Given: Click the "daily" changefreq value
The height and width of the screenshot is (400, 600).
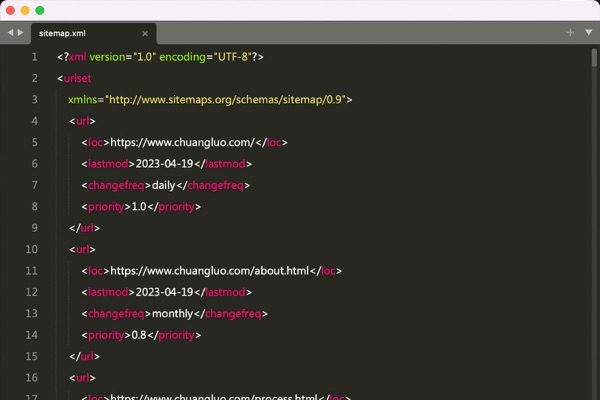Looking at the screenshot, I should 164,185.
